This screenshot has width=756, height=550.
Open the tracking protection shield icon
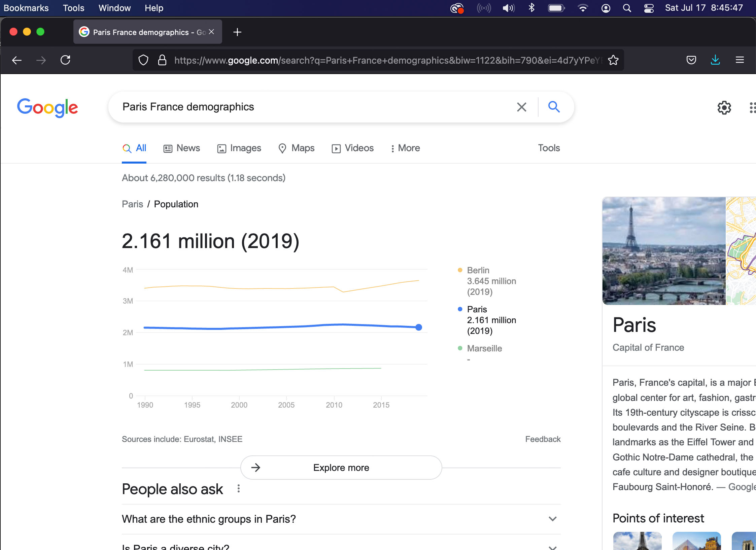(143, 60)
